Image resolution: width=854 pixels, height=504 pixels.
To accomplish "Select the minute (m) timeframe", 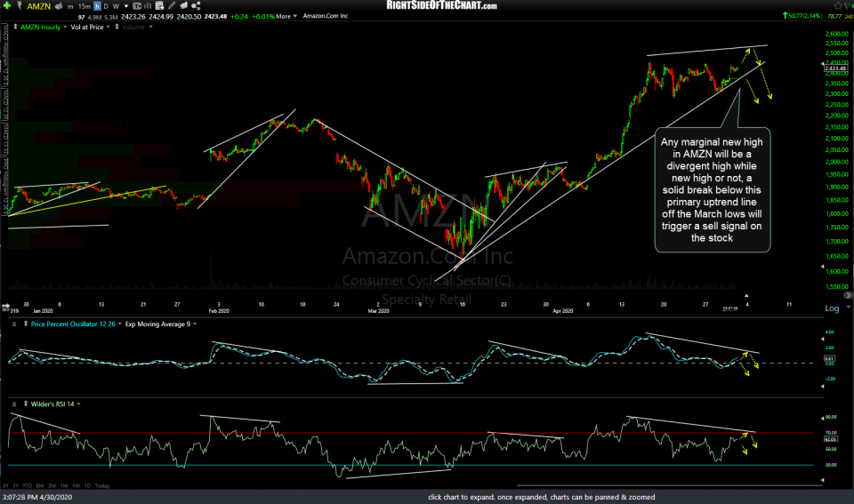I will tap(70, 6).
